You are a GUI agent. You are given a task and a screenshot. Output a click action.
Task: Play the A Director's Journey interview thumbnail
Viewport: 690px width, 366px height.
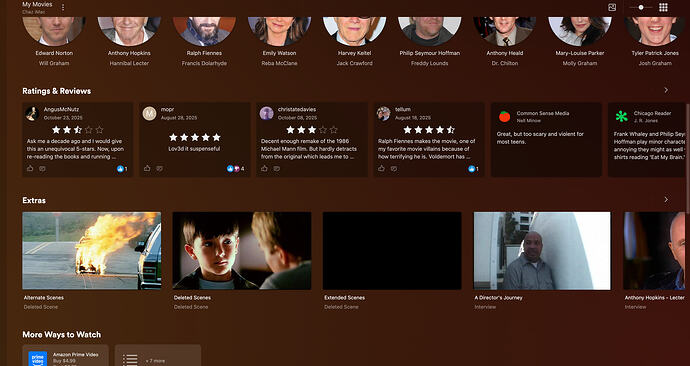coord(542,251)
